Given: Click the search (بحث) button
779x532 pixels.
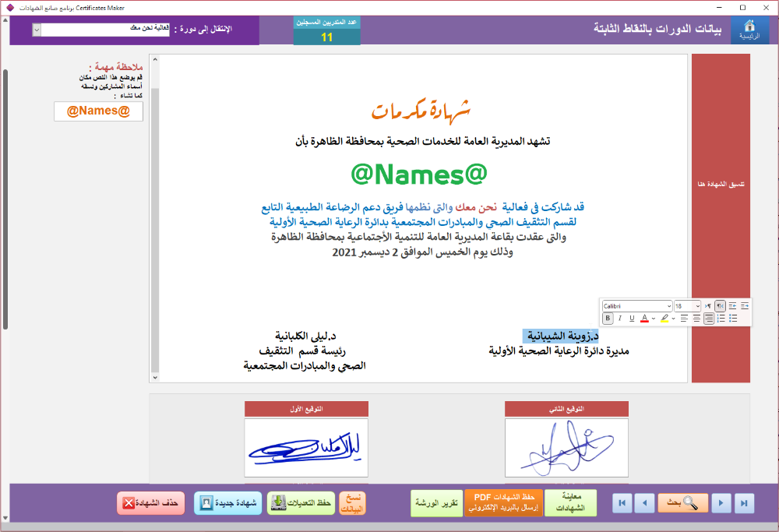Looking at the screenshot, I should click(682, 503).
